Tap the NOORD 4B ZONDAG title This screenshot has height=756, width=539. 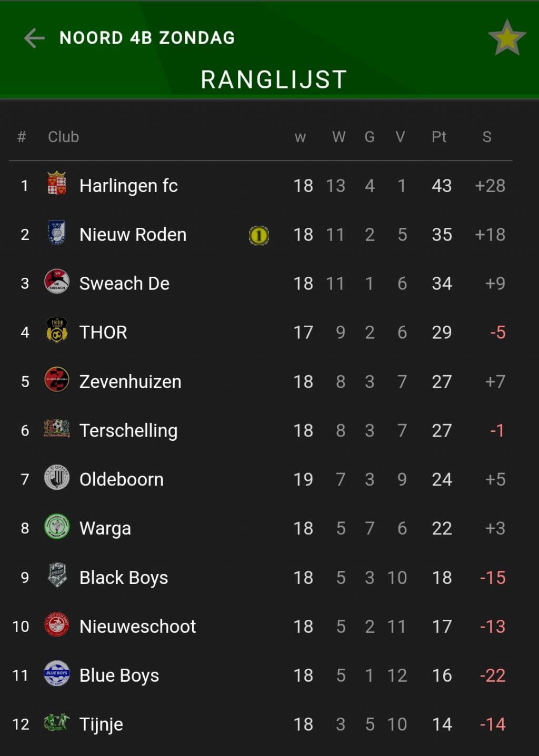[147, 38]
